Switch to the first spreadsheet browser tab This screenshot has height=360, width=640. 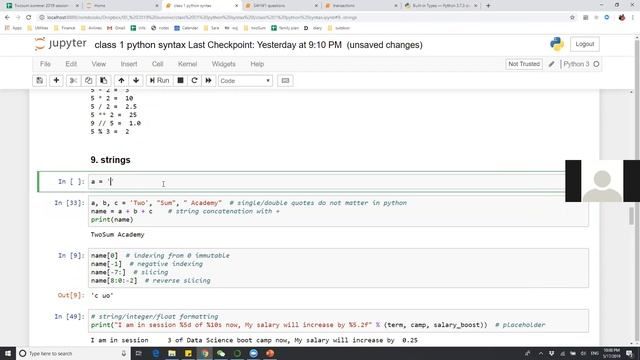[x=42, y=6]
